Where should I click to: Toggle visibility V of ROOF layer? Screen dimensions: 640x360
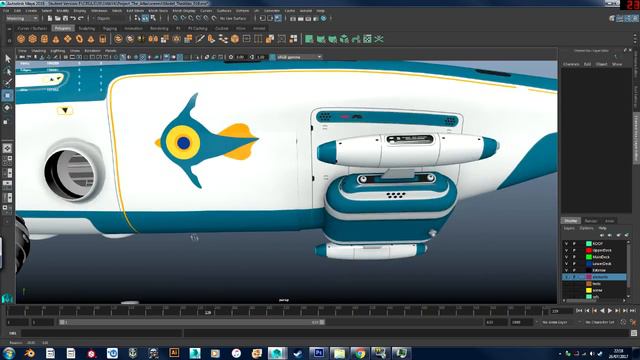click(x=566, y=243)
